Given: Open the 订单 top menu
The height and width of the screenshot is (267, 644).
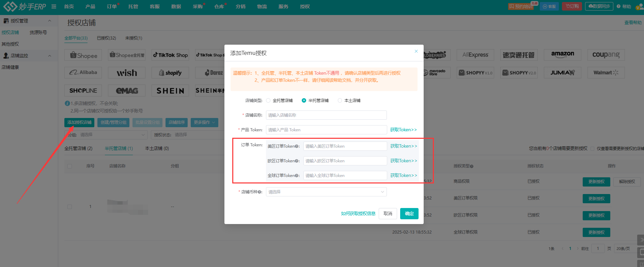Looking at the screenshot, I should 112,6.
